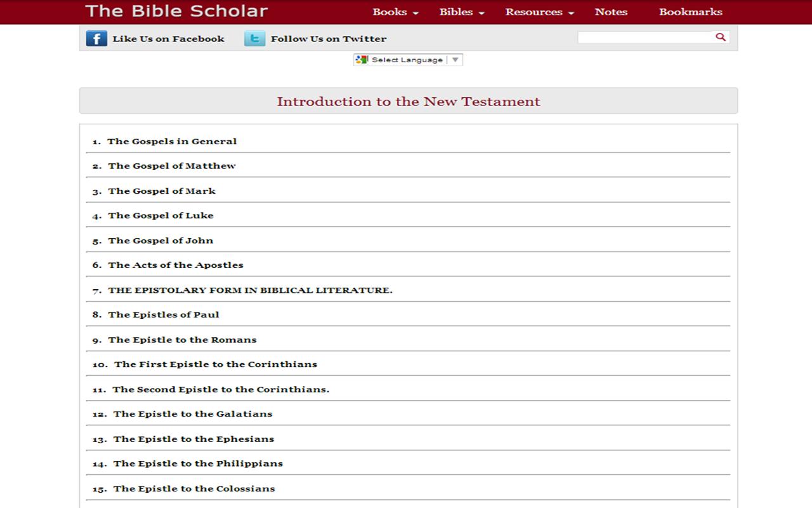
Task: Click The Bible Scholar site title
Action: point(176,11)
